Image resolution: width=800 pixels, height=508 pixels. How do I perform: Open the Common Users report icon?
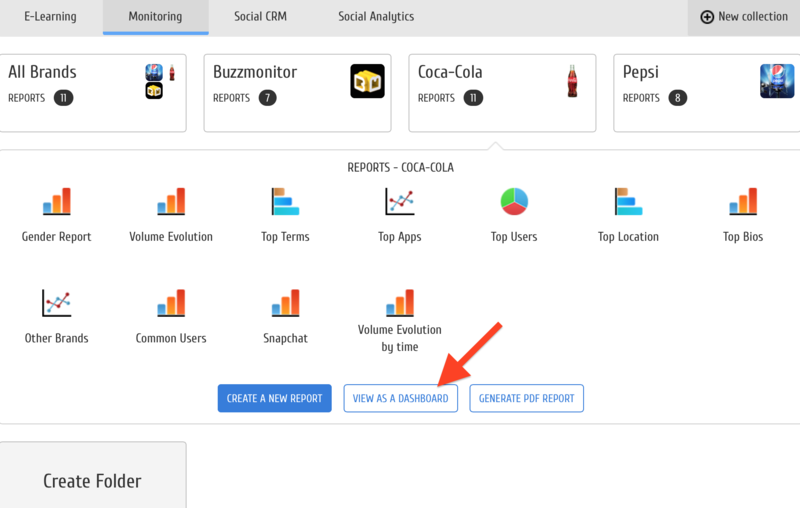pos(171,303)
